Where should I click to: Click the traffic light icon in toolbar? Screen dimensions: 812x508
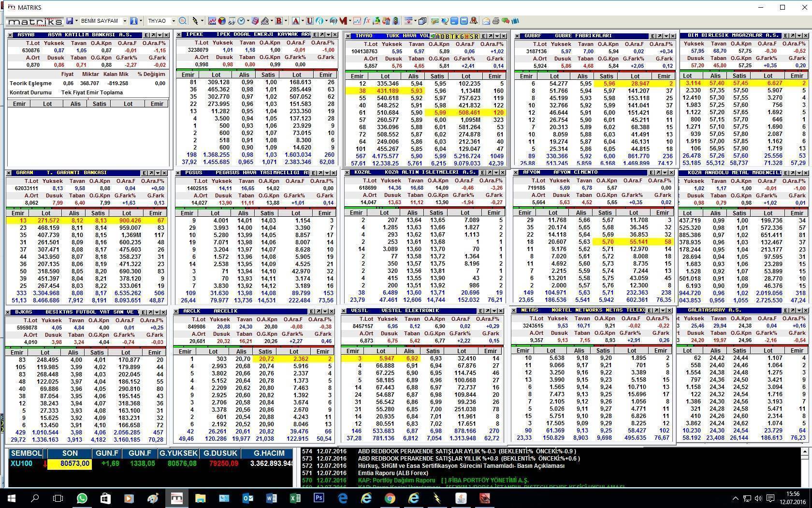396,21
